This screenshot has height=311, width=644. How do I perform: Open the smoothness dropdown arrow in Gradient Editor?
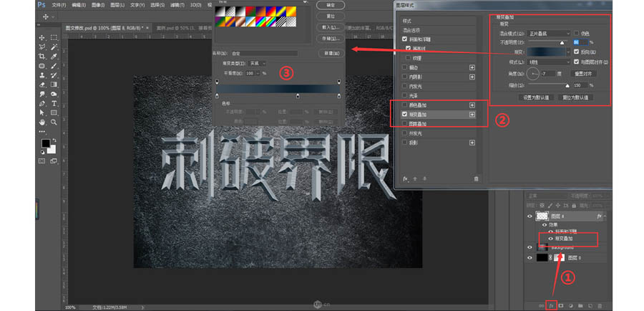(x=258, y=73)
